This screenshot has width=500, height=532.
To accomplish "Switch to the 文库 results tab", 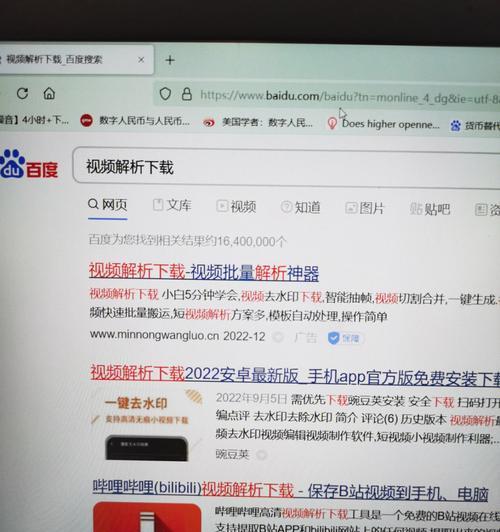I will [172, 205].
